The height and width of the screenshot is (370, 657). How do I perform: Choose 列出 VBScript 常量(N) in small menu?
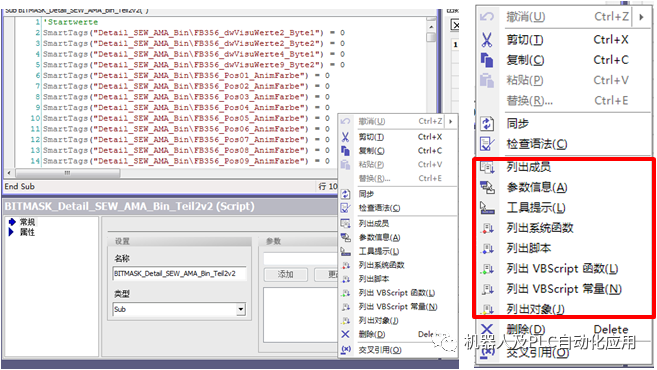coord(398,307)
